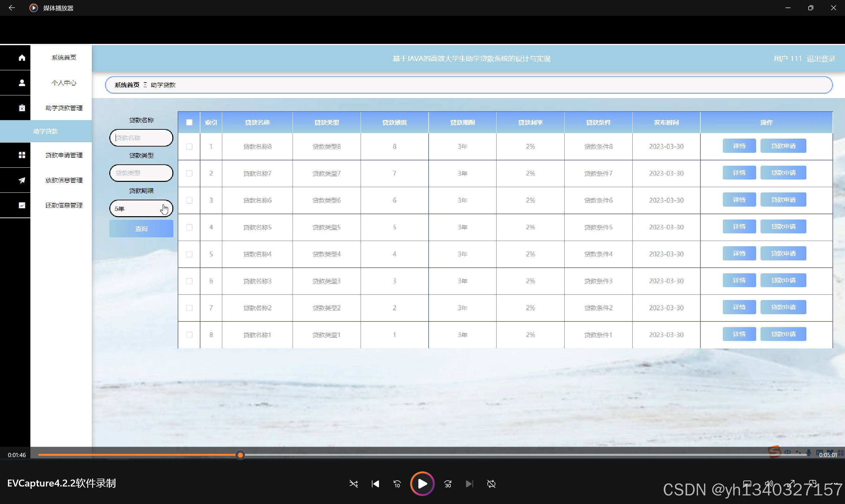
Task: Check the box for row 贷款名称6
Action: [189, 200]
